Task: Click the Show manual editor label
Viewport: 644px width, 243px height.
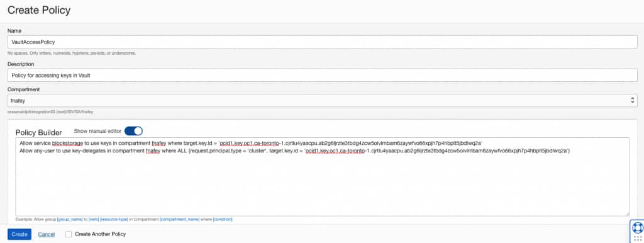Action: click(x=97, y=131)
